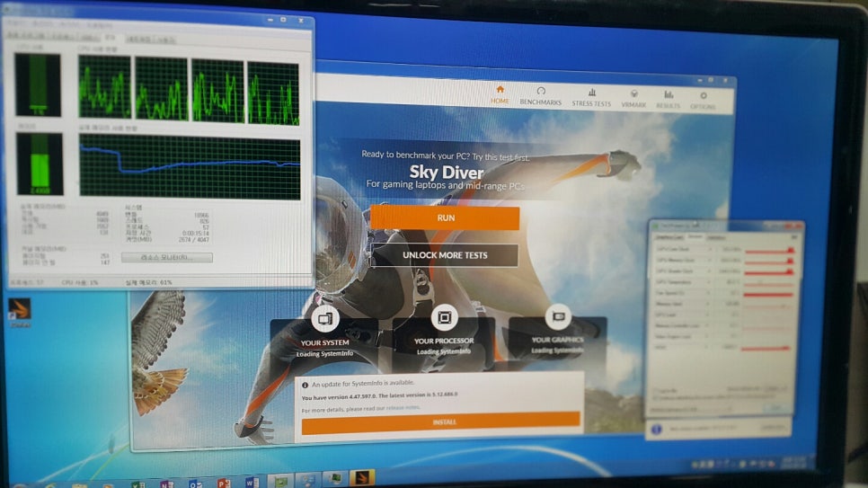Click the Fan Speed sensor graph bar
The width and height of the screenshot is (868, 488).
768,294
